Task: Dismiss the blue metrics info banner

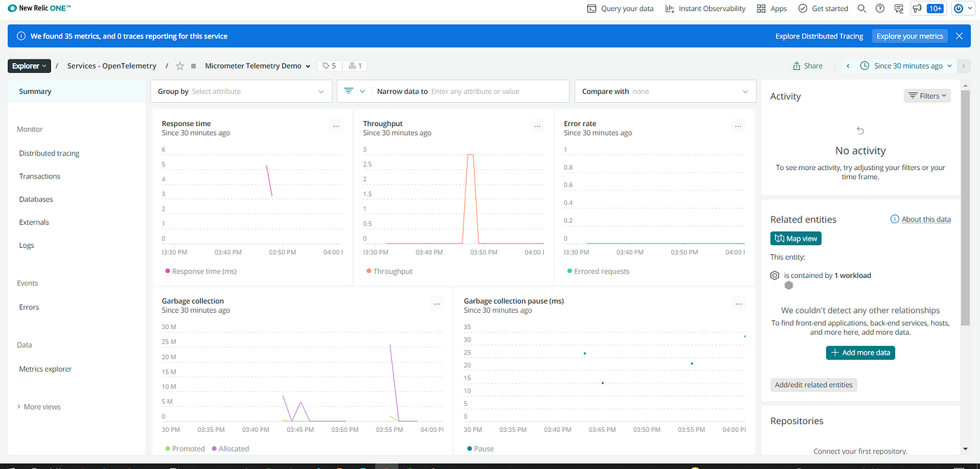Action: tap(959, 36)
